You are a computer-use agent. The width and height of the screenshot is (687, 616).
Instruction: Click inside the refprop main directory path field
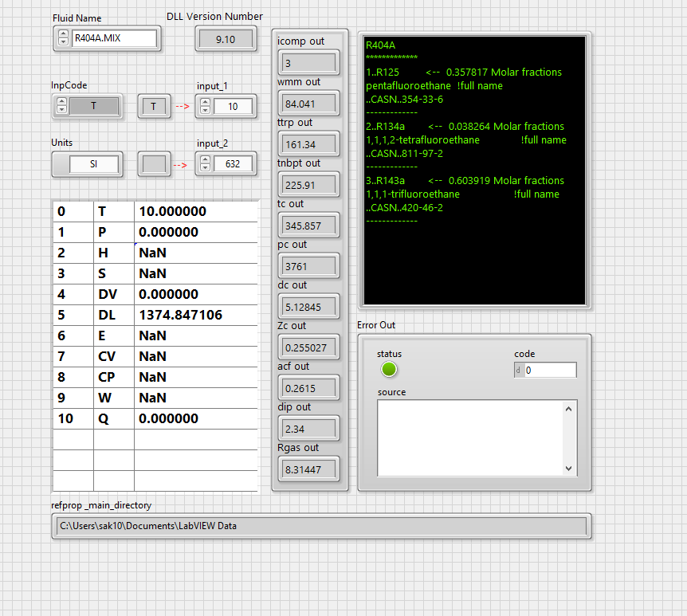coord(319,526)
